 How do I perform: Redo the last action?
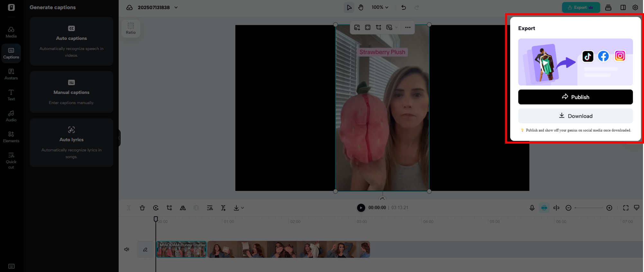point(417,7)
